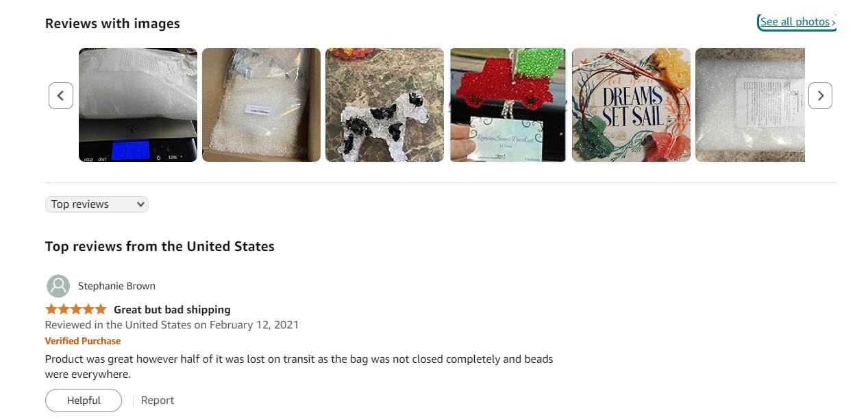868x419 pixels.
Task: Click the review body text about lost beads
Action: tap(299, 367)
